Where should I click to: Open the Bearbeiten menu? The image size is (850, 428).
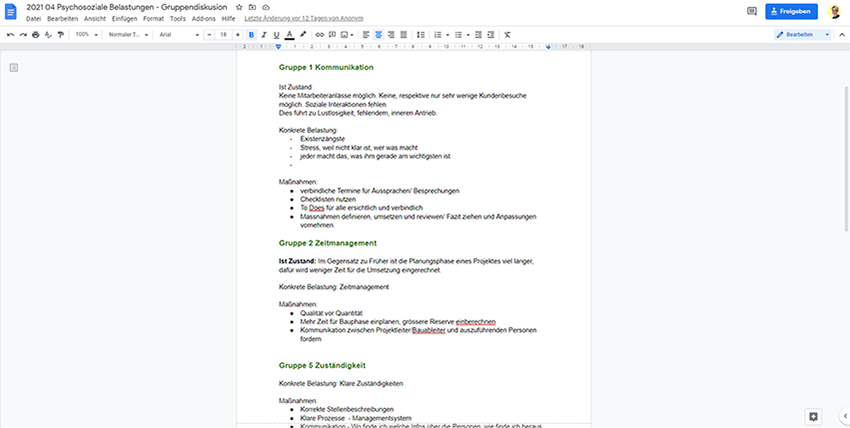coord(62,18)
